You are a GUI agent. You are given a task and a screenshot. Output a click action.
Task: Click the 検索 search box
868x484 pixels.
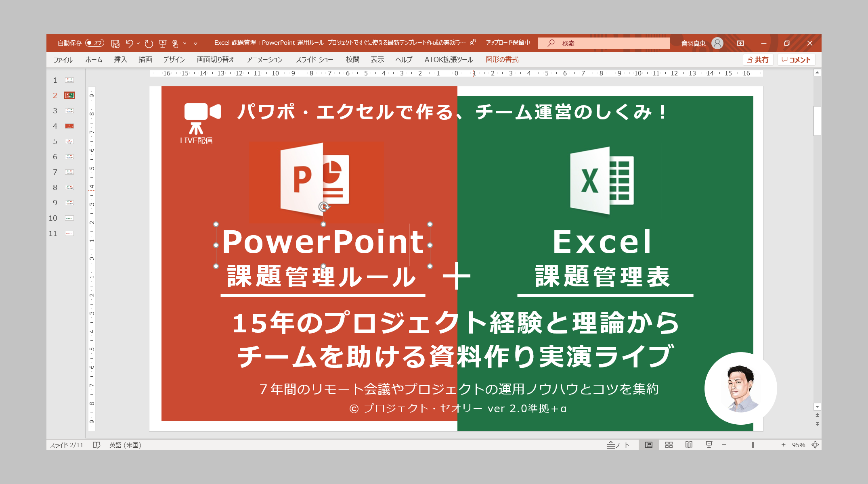[x=604, y=43]
